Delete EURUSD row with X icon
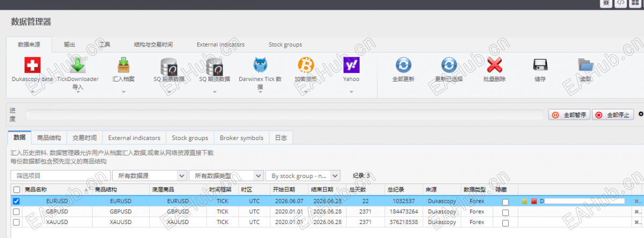The height and width of the screenshot is (238, 644). coord(636,202)
